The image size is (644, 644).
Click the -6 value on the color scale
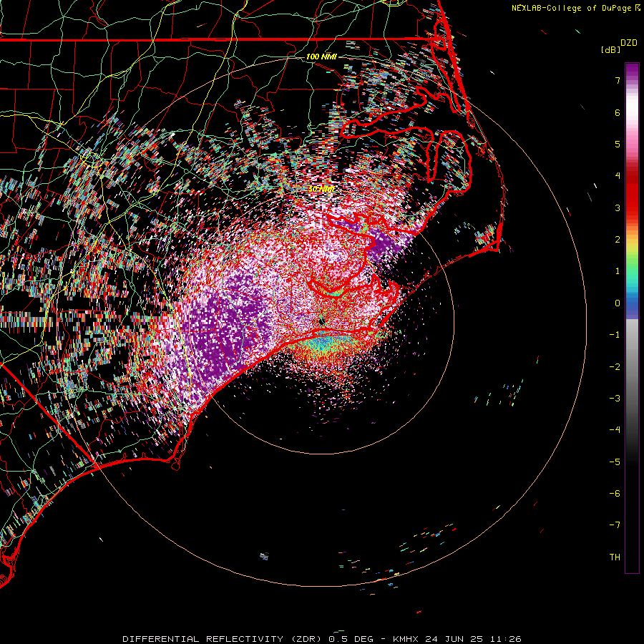(x=615, y=494)
